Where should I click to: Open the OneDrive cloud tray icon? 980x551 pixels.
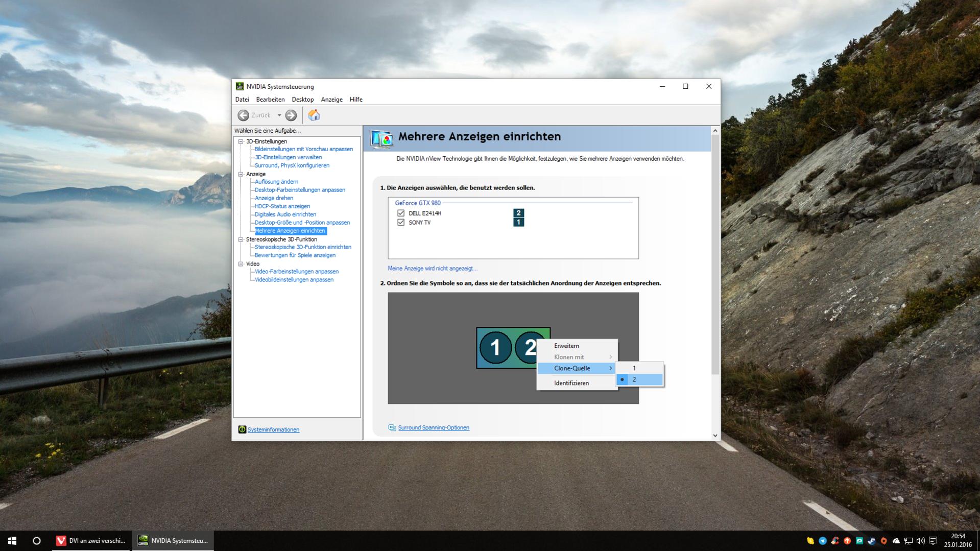(896, 541)
